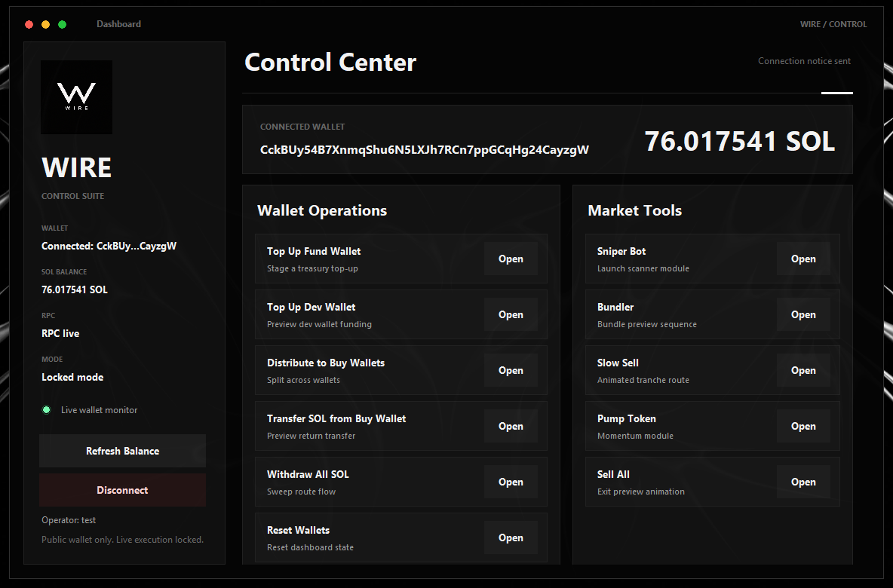Click the Refresh Balance button
This screenshot has width=893, height=588.
122,451
